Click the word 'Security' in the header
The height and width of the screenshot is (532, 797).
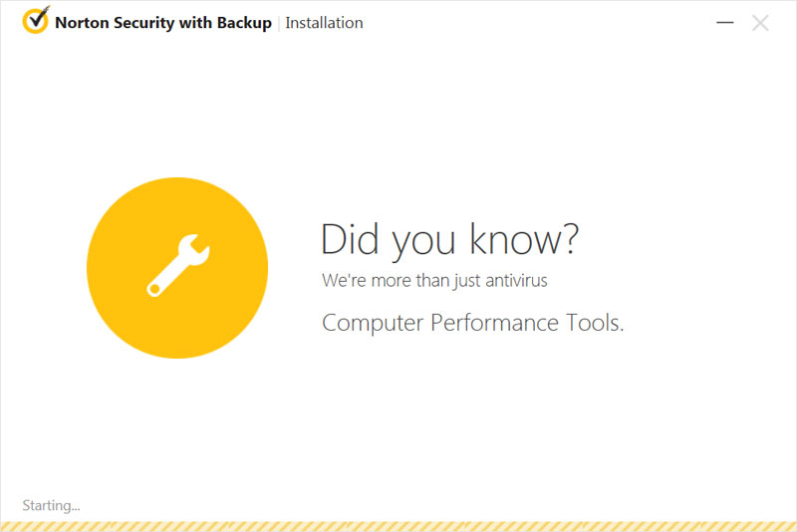[144, 23]
